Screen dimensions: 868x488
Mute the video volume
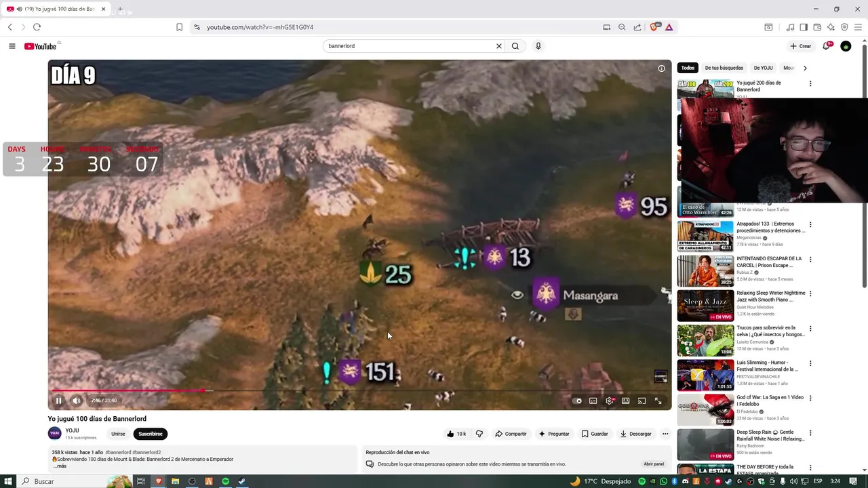coord(77,401)
